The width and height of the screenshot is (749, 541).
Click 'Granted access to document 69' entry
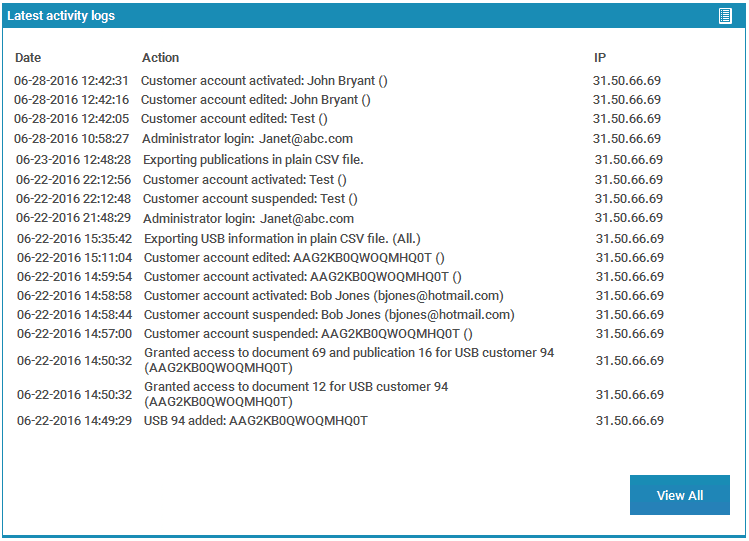349,361
